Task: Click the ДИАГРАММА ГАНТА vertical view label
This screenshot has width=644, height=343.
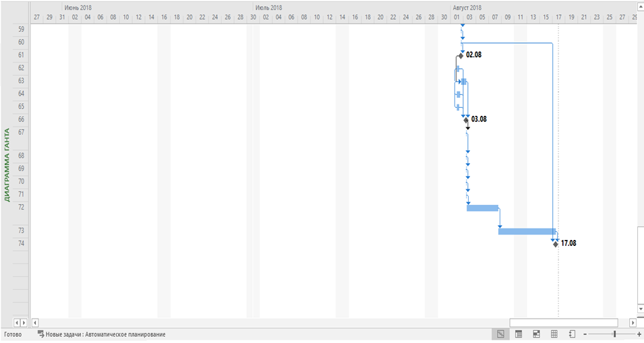Action: (x=7, y=165)
